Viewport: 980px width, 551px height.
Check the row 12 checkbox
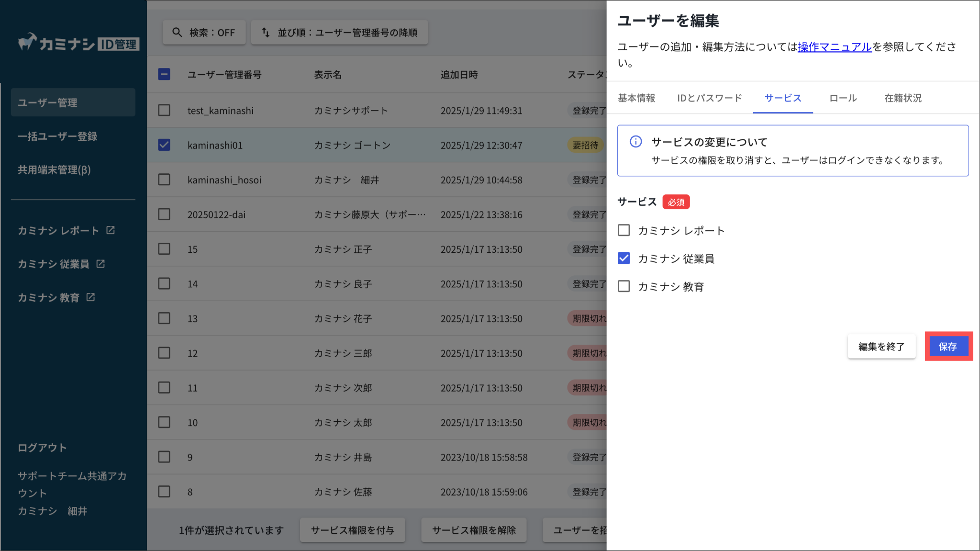[164, 353]
